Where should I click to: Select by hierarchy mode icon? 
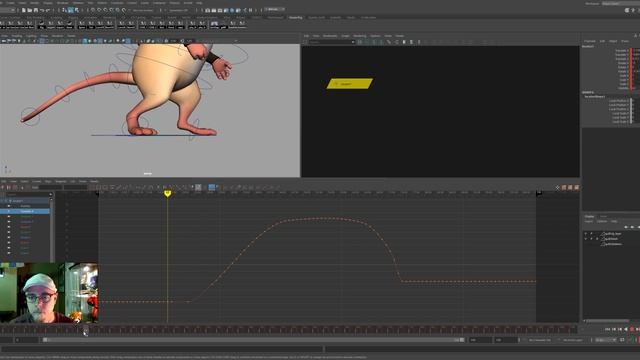64,10
